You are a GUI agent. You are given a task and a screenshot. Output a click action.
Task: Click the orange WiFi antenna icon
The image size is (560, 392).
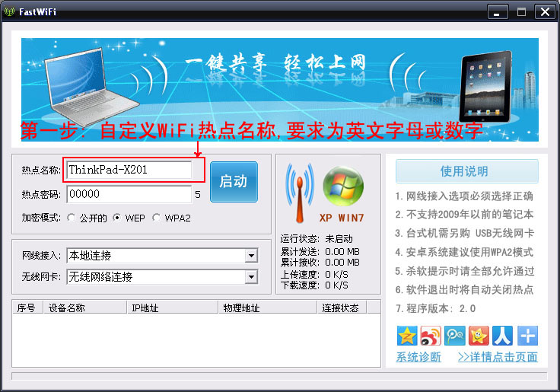pos(300,193)
